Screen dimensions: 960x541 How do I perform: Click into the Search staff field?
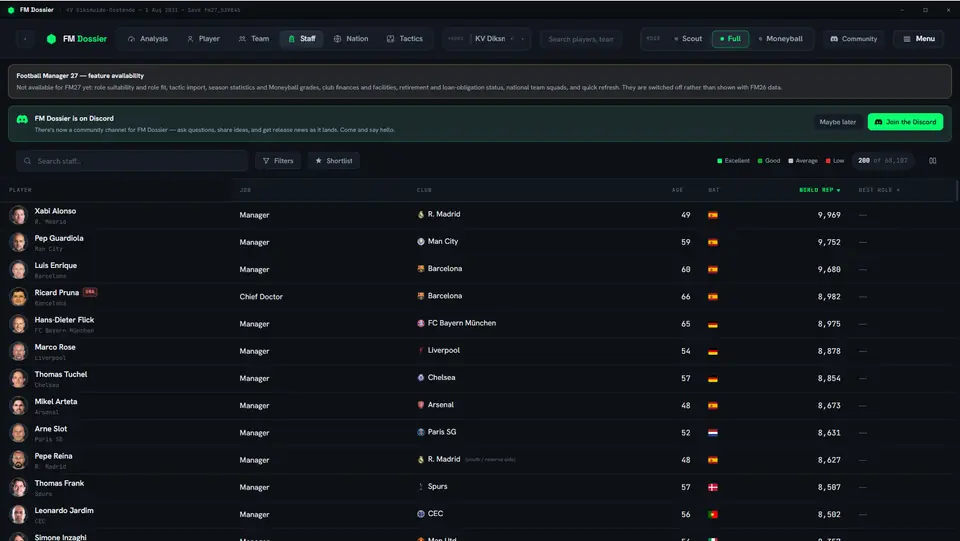click(x=132, y=161)
